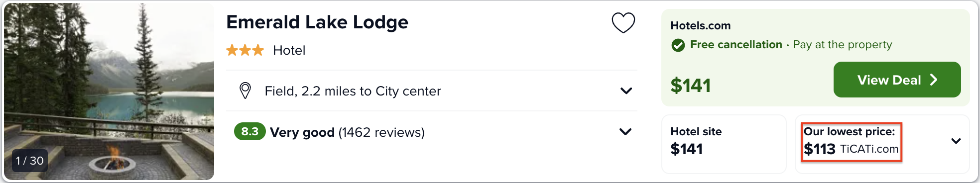The width and height of the screenshot is (980, 183).
Task: Expand the Very good reviews section
Action: [x=432, y=132]
